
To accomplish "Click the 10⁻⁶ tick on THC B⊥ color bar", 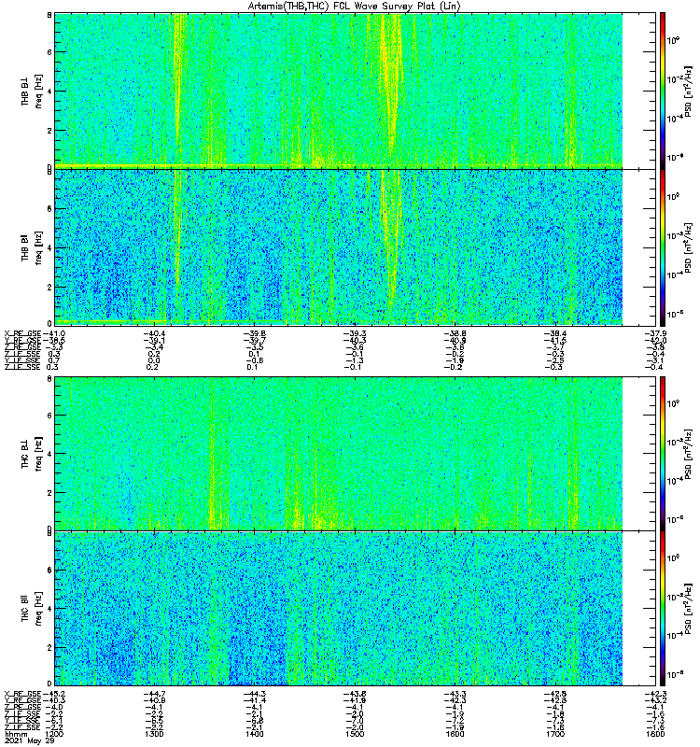I will click(675, 519).
